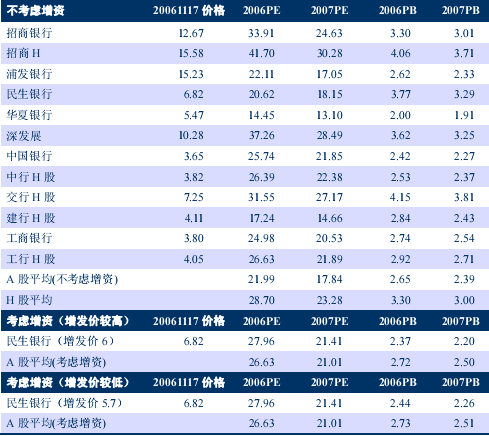Click the 2007PE header in top section

click(x=330, y=11)
